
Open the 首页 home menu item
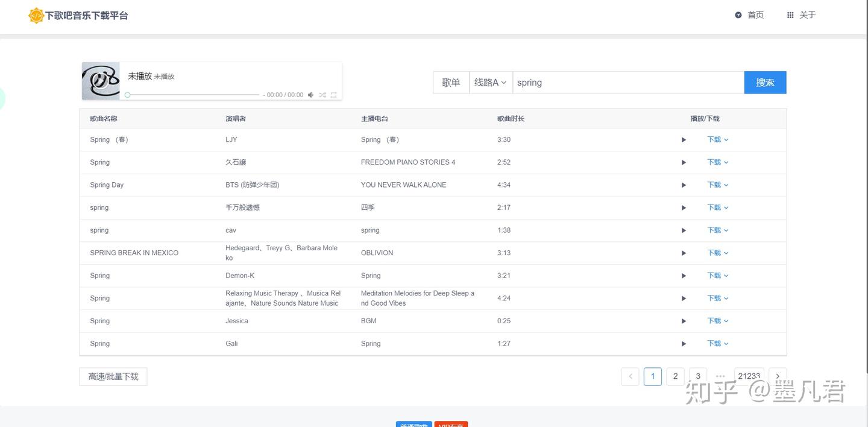click(x=749, y=15)
